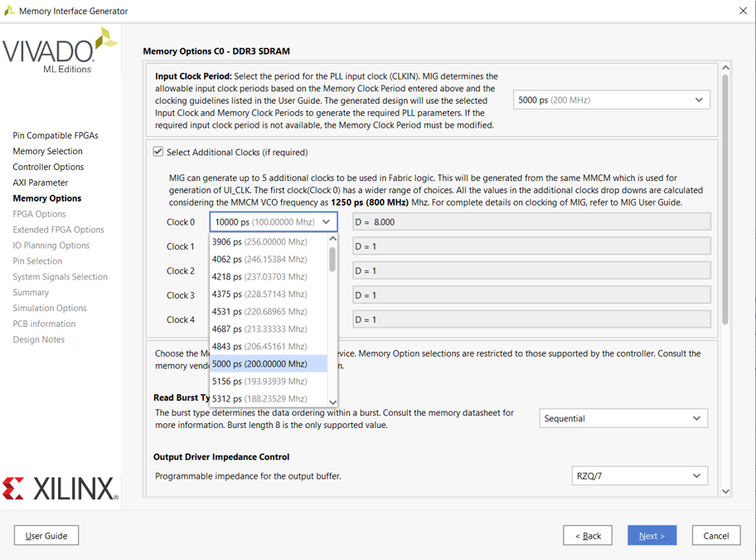The height and width of the screenshot is (560, 756).
Task: Click the main panel vertical scrollbar thumb
Action: tap(725, 199)
